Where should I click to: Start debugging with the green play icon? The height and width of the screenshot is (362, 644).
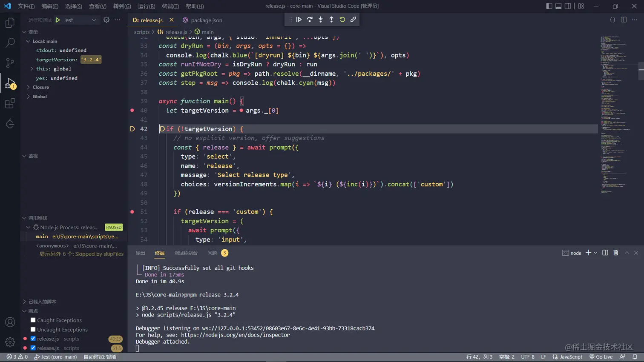(58, 20)
